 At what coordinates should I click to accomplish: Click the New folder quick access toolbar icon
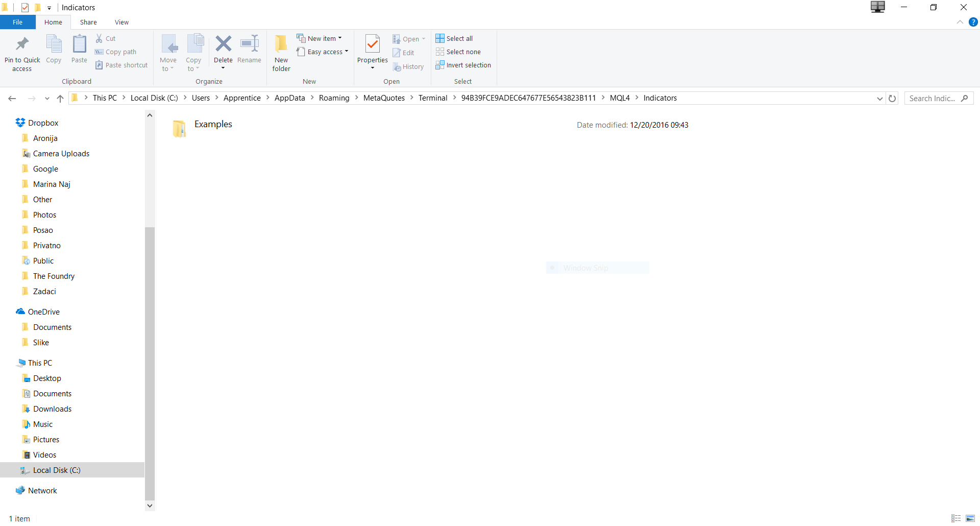point(38,8)
